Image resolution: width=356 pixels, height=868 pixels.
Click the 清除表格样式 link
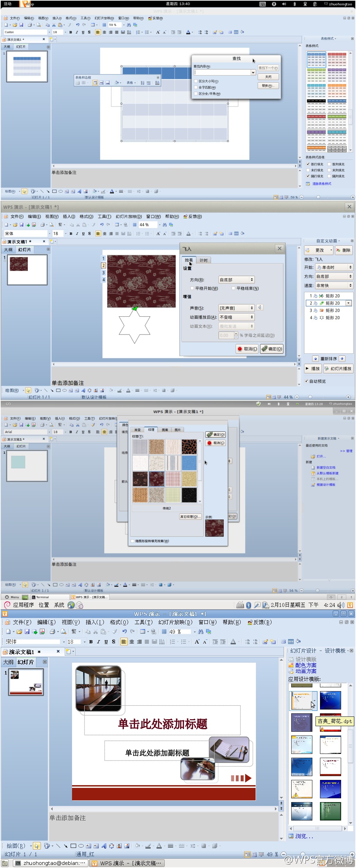[322, 184]
